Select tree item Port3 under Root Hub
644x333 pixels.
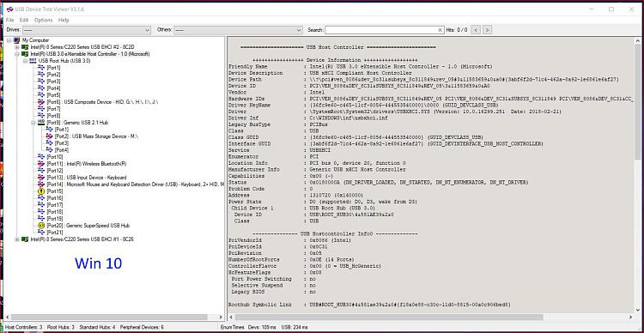(53, 82)
